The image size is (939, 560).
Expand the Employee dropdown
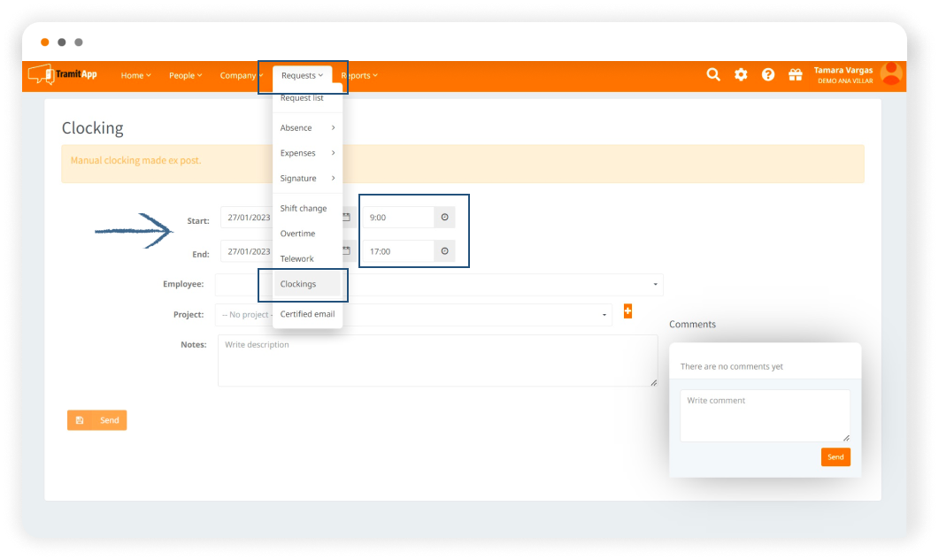click(x=655, y=285)
